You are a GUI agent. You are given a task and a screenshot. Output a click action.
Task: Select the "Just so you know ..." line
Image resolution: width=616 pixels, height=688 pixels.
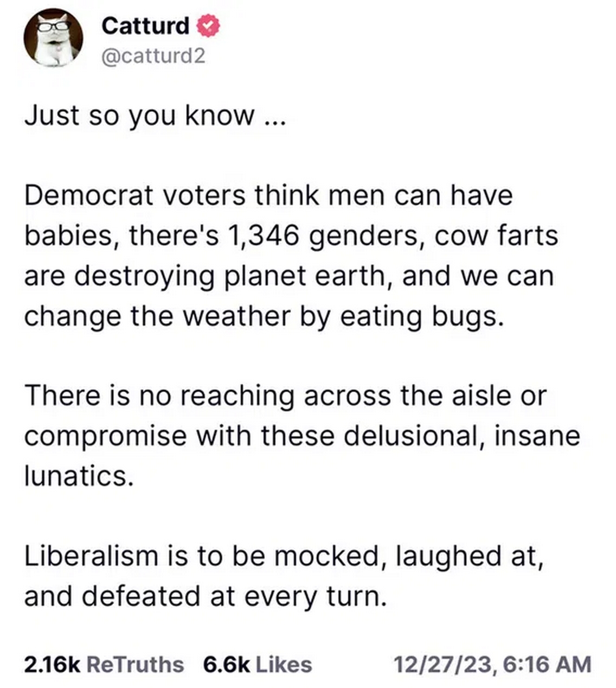[154, 116]
